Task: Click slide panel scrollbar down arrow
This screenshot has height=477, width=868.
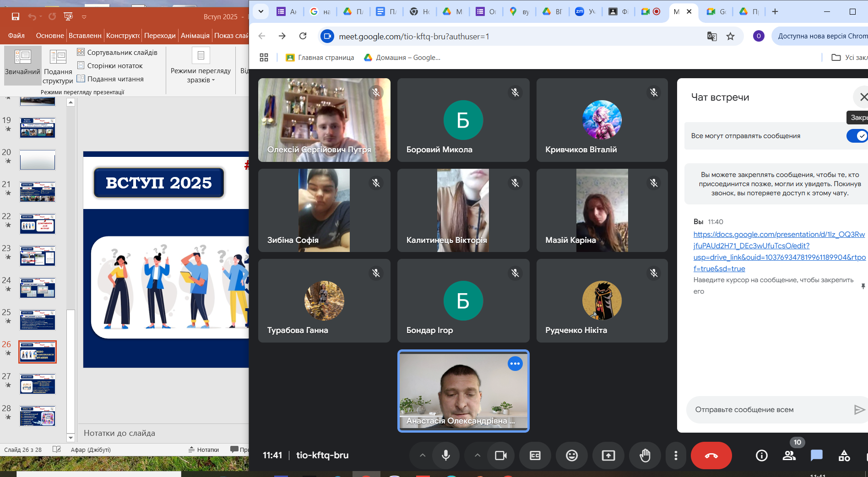Action: [x=71, y=438]
